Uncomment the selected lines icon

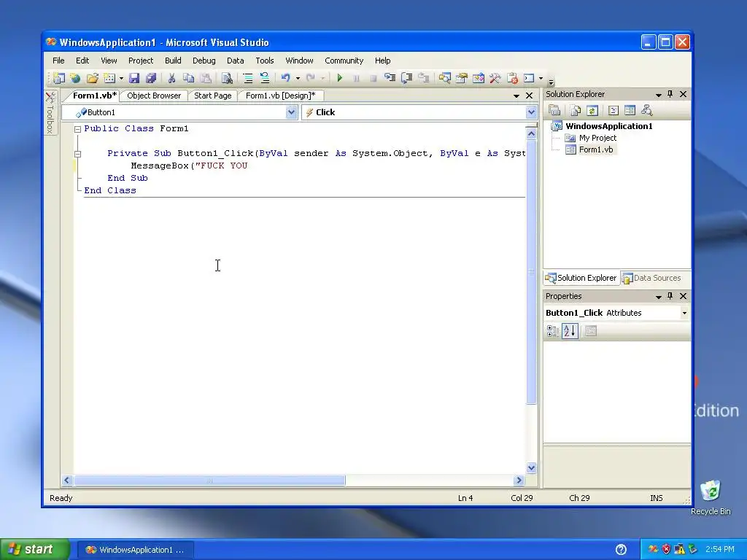264,77
